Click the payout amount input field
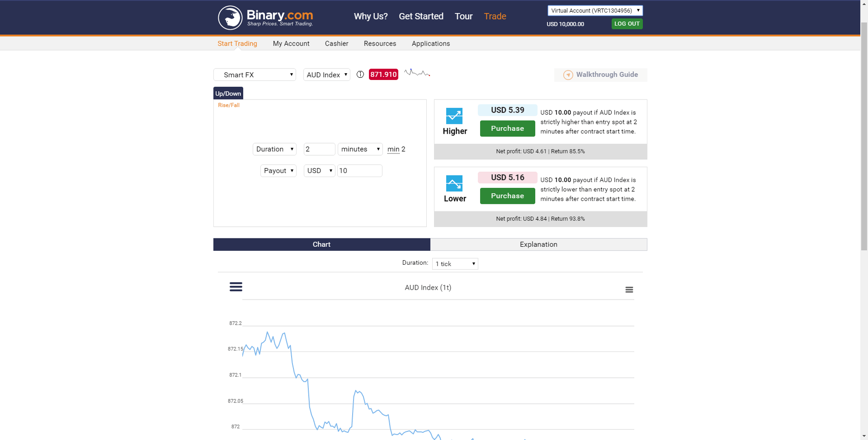Screen dimensions: 868x440 [360, 171]
